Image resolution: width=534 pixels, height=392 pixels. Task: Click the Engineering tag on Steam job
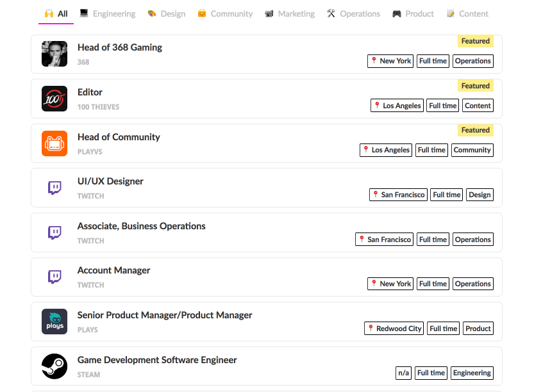coord(472,373)
